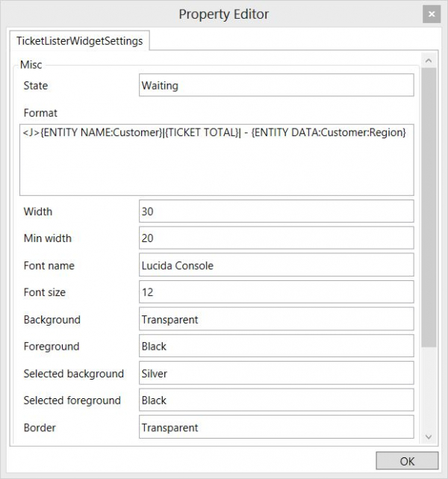Click the State field showing Waiting
Viewport: 448px width, 479px height.
(276, 85)
